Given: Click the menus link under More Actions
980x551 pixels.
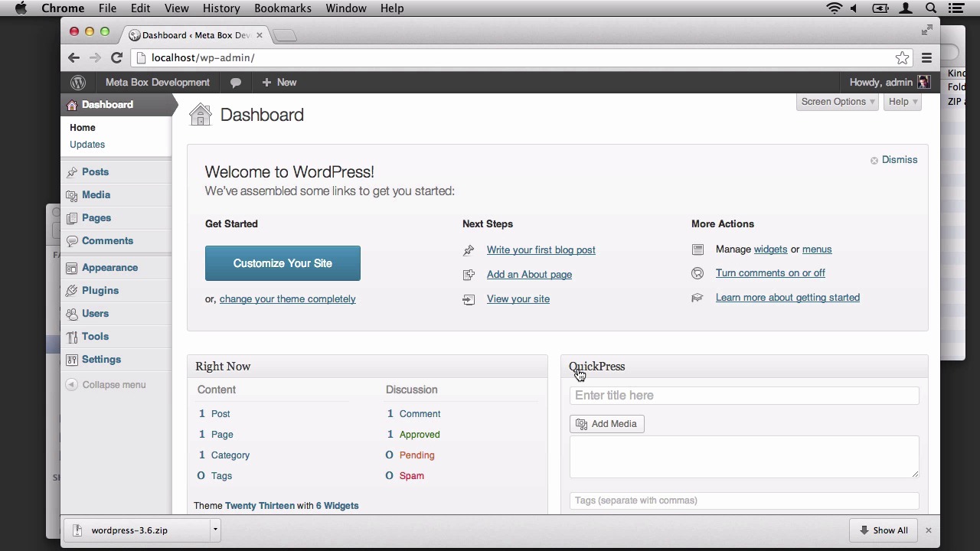Looking at the screenshot, I should click(817, 249).
